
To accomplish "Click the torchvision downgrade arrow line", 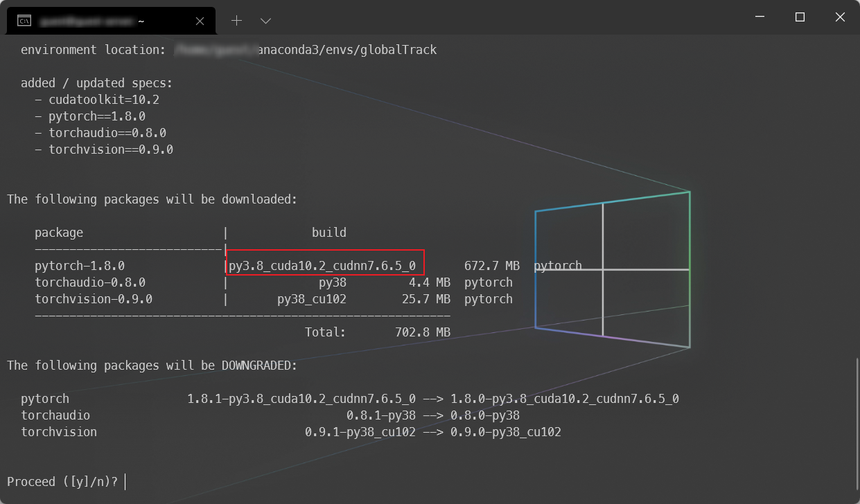I will point(298,431).
